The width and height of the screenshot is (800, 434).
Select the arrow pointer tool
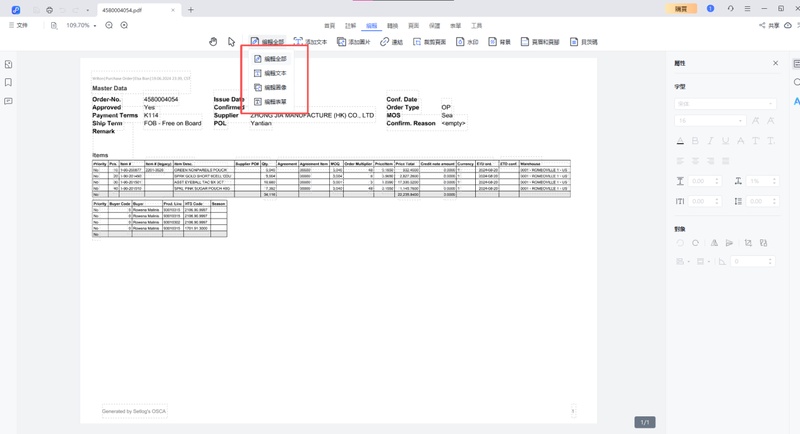coord(231,42)
